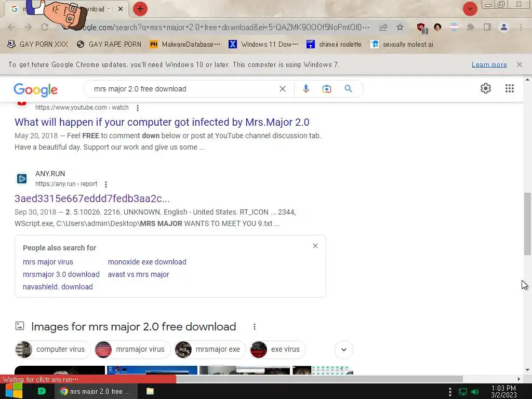Open Images section options menu
This screenshot has height=399, width=532.
pyautogui.click(x=255, y=327)
